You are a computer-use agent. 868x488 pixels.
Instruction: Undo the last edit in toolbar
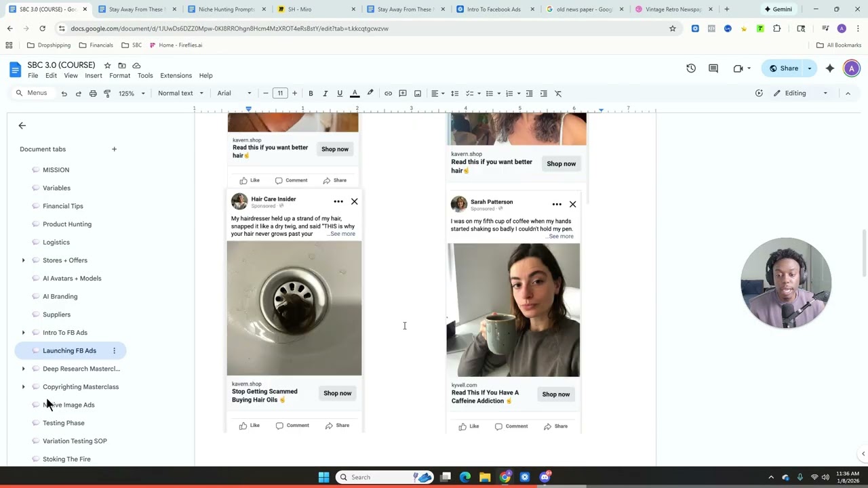64,94
